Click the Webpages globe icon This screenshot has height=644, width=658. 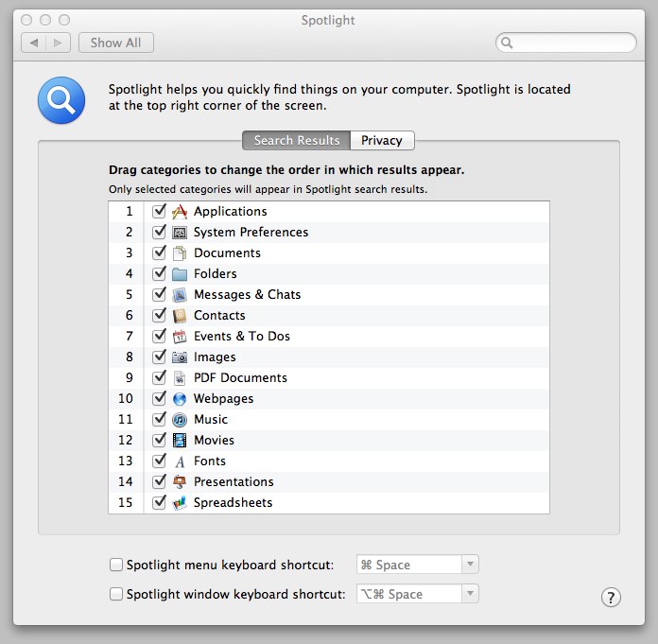click(x=180, y=399)
